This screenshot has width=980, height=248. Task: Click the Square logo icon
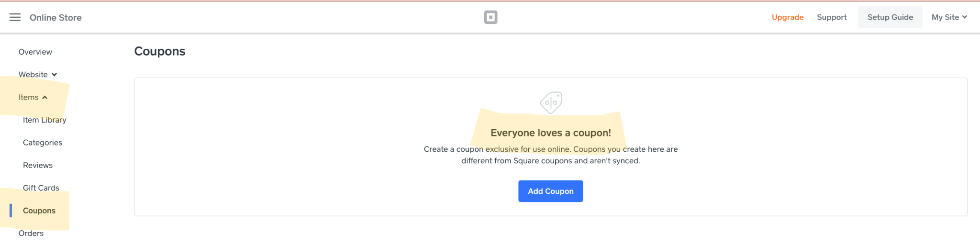(x=490, y=17)
